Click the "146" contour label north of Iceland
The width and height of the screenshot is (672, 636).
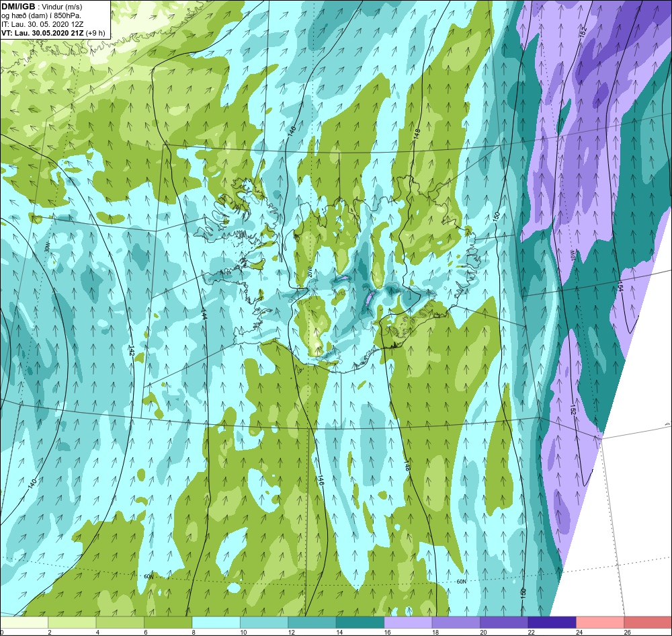pyautogui.click(x=292, y=131)
